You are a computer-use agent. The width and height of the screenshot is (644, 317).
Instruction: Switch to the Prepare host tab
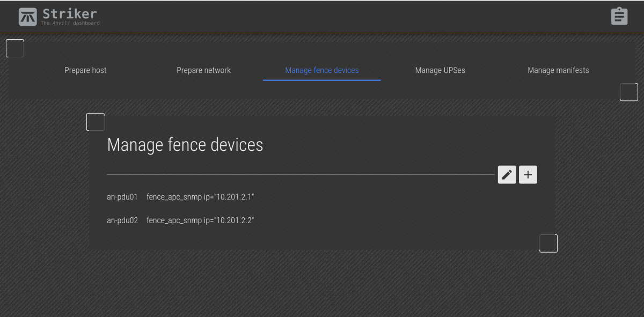point(85,70)
